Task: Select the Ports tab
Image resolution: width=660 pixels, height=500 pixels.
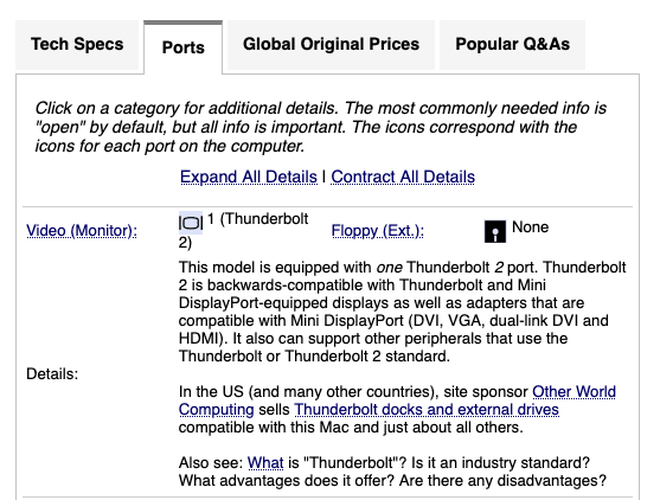Action: 183,47
